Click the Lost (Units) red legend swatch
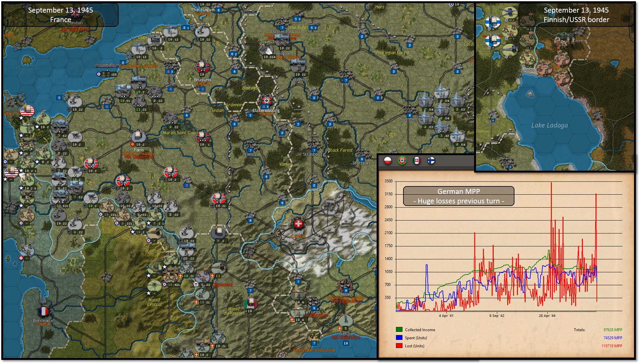This screenshot has width=640, height=364. tap(399, 346)
